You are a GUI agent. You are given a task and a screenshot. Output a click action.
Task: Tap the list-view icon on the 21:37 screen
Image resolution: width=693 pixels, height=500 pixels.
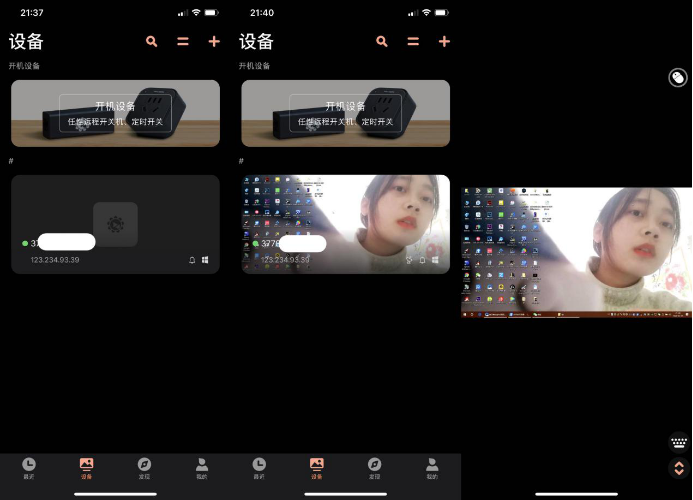(183, 42)
